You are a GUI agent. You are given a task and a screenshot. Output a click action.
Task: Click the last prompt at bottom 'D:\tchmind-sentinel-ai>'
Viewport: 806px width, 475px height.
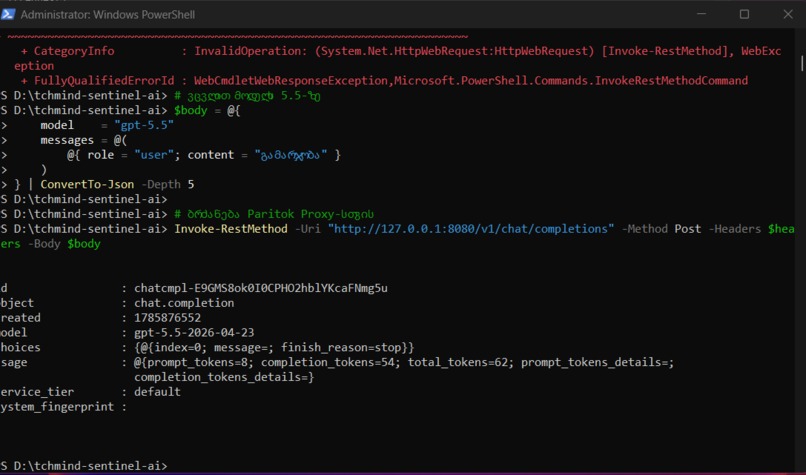tap(90, 466)
